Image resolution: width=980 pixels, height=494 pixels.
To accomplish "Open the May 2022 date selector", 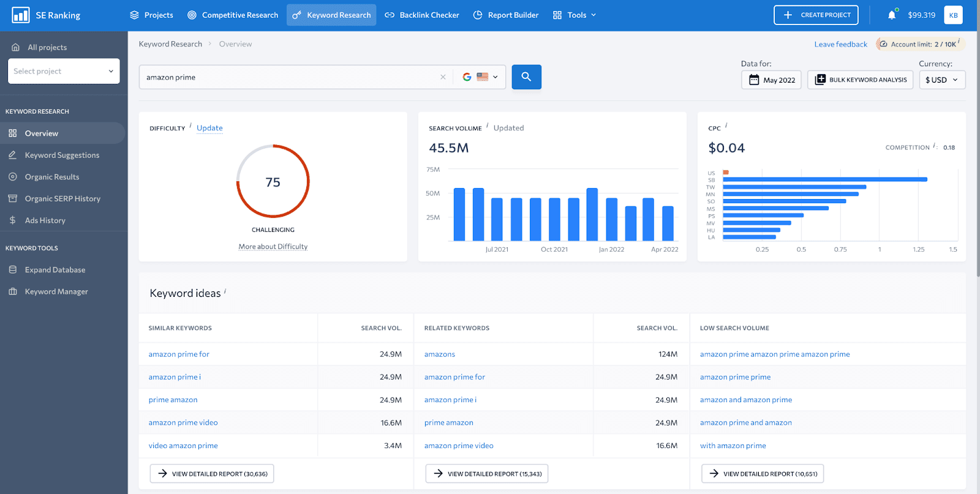I will (771, 80).
